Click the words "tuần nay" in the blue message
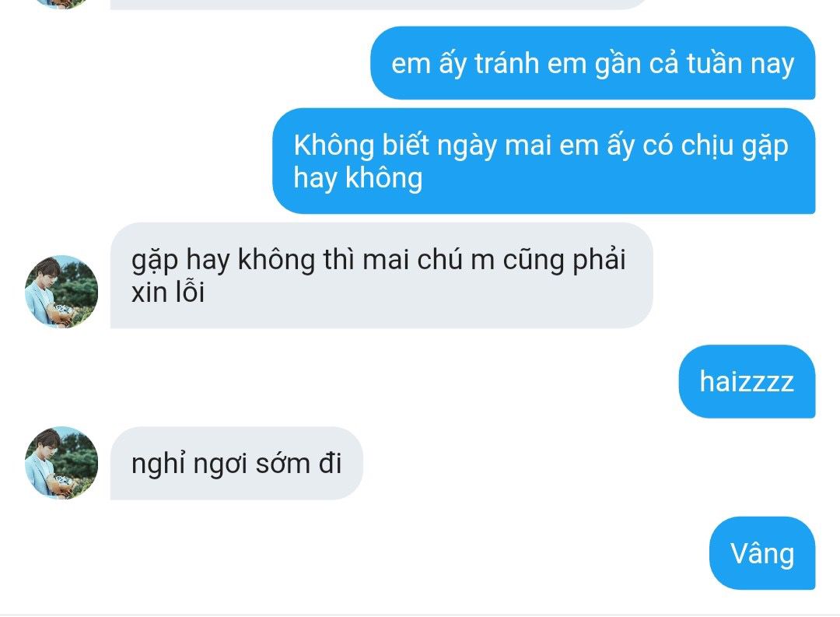 pos(740,64)
